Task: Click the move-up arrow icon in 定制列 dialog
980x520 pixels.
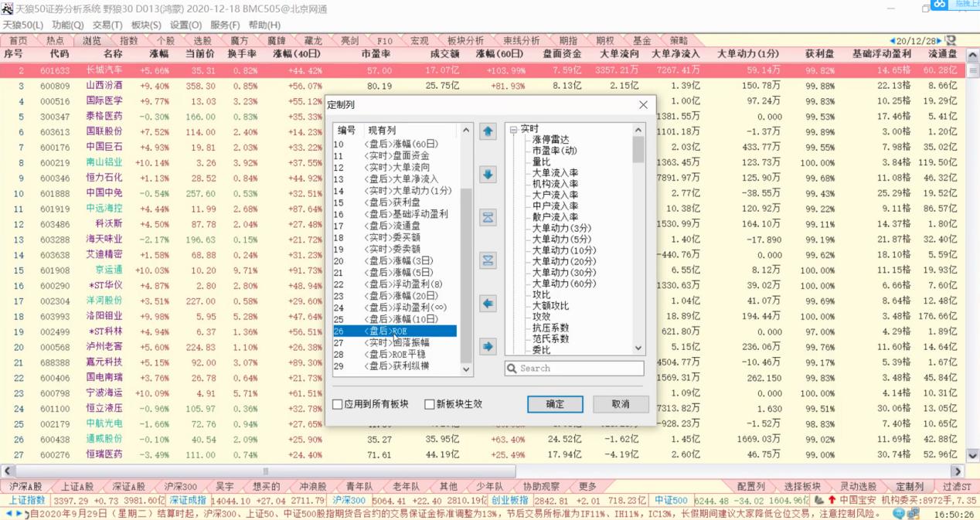Action: click(x=487, y=131)
